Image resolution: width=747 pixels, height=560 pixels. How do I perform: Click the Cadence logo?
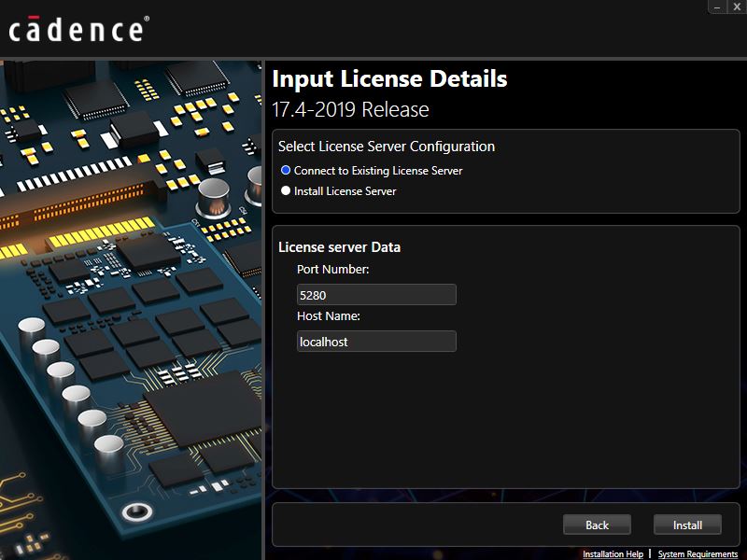(79, 30)
